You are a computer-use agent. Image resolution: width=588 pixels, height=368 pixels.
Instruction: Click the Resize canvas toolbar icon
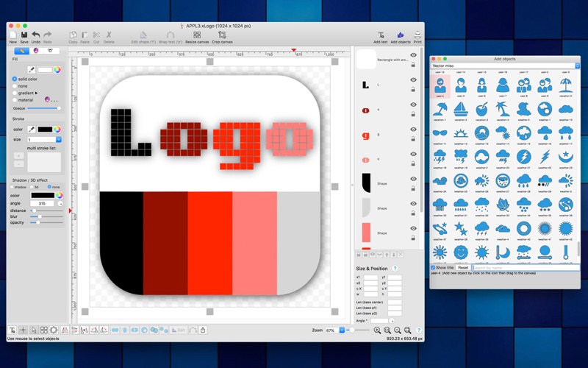pos(196,35)
